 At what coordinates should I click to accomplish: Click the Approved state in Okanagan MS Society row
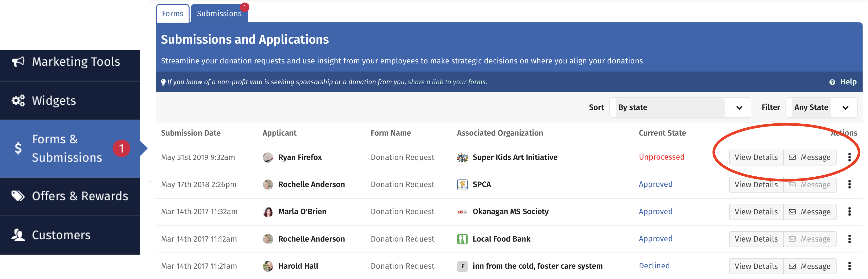pyautogui.click(x=655, y=211)
